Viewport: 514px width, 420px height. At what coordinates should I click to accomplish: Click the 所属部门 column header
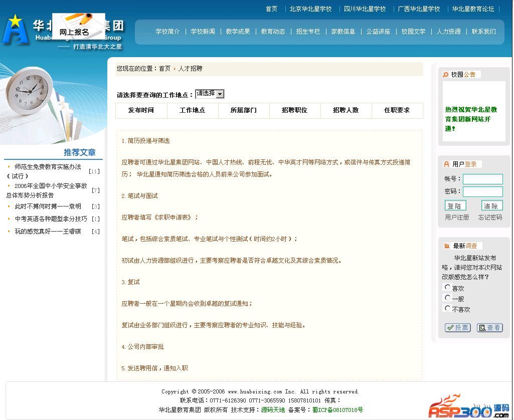coord(243,110)
